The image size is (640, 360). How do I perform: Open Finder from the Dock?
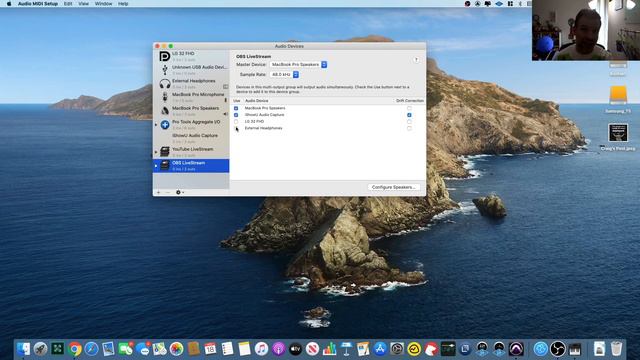pyautogui.click(x=23, y=349)
